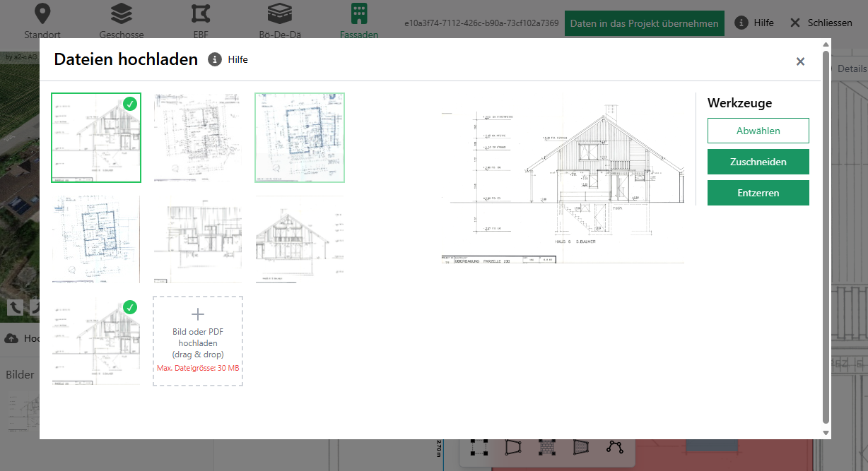This screenshot has height=471, width=868.
Task: Toggle green checkmark on first thumbnail
Action: tap(129, 104)
